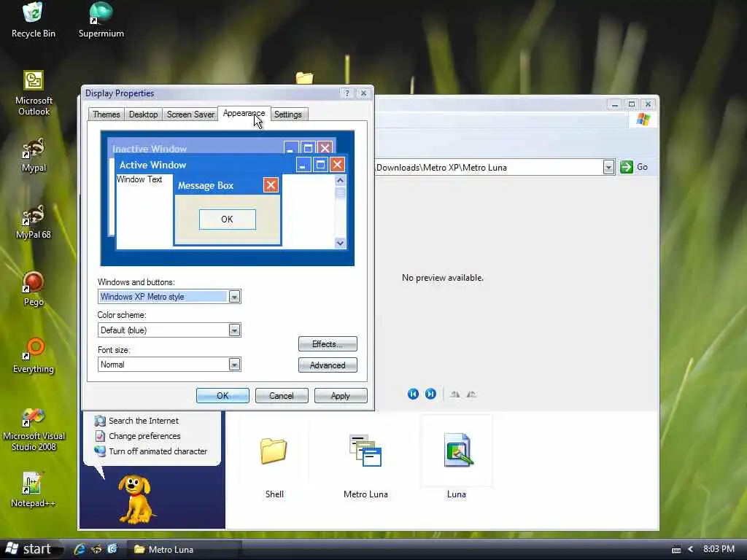The width and height of the screenshot is (747, 560).
Task: Open the Font size dropdown
Action: point(234,365)
